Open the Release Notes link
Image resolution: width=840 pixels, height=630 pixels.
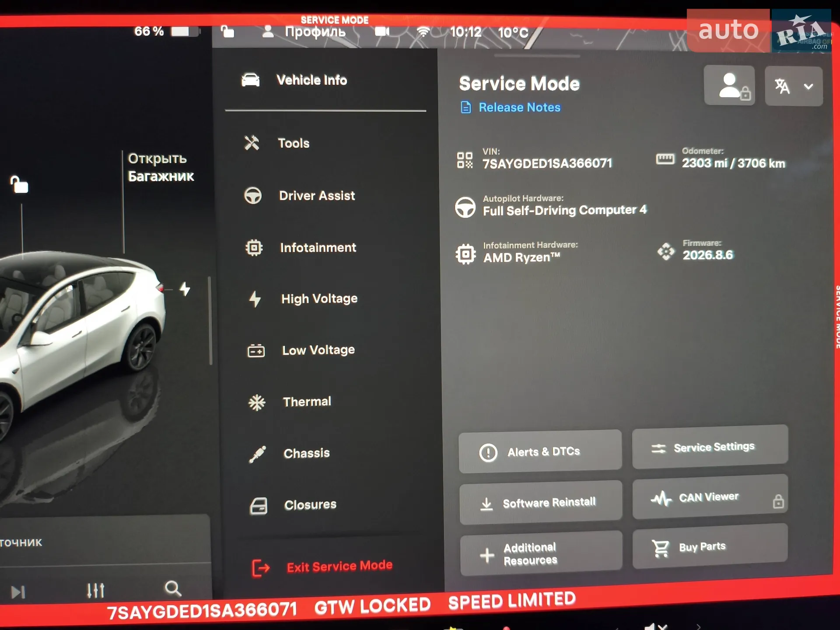click(519, 107)
